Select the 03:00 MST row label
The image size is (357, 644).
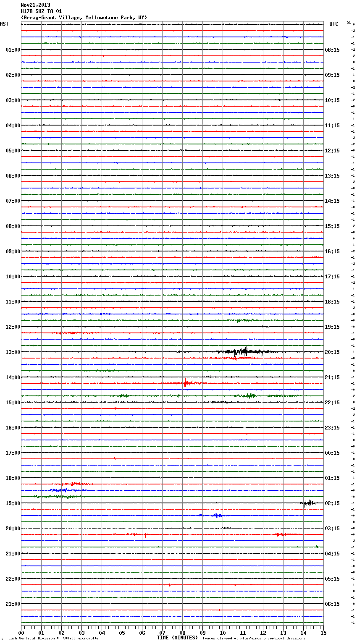point(13,100)
